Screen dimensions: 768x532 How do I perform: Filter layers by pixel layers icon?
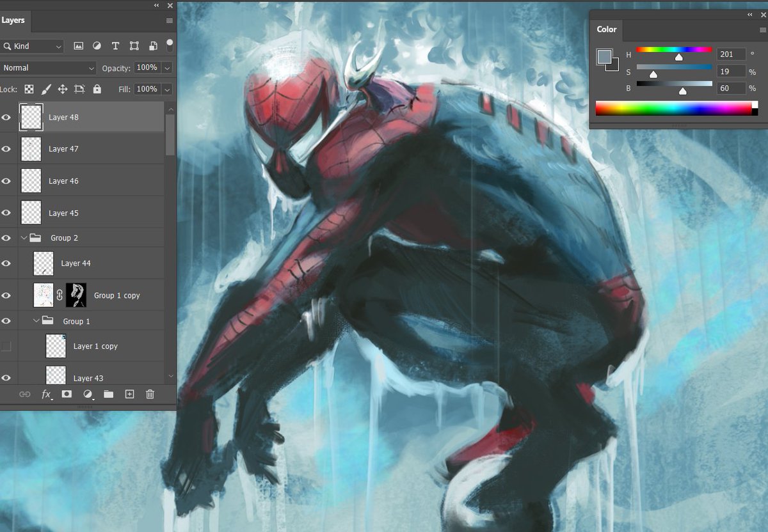[x=79, y=46]
